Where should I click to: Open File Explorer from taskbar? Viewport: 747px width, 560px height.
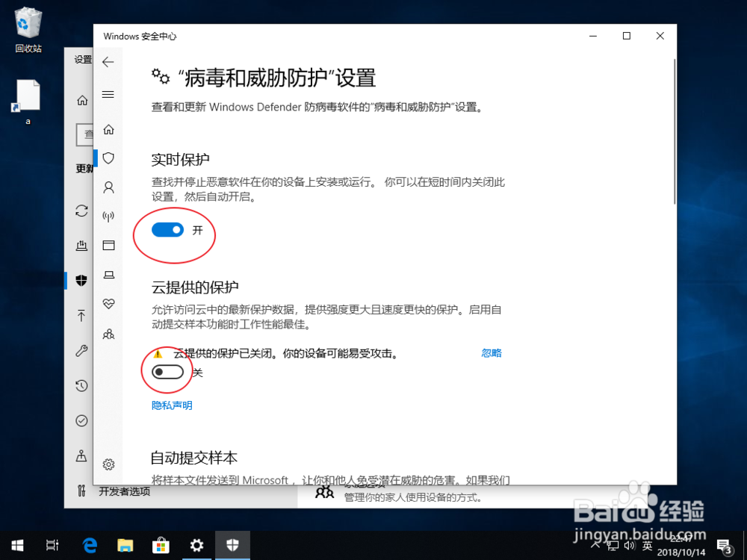[x=125, y=545]
